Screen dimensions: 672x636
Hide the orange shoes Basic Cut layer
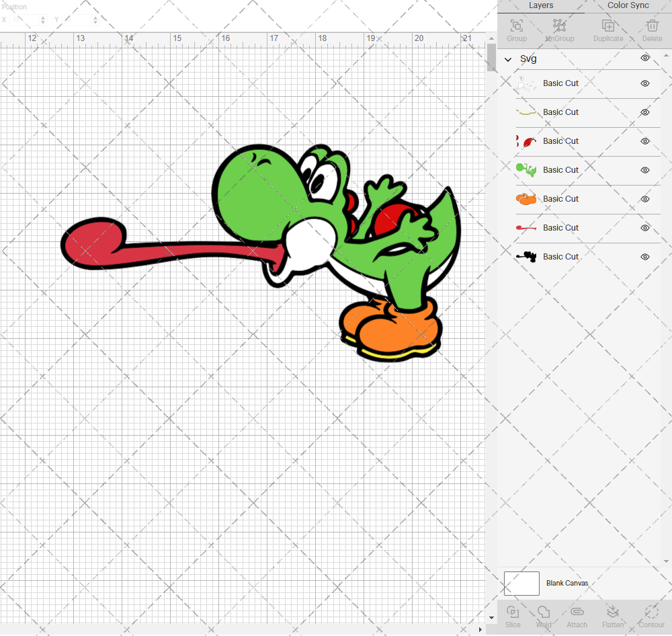point(645,199)
